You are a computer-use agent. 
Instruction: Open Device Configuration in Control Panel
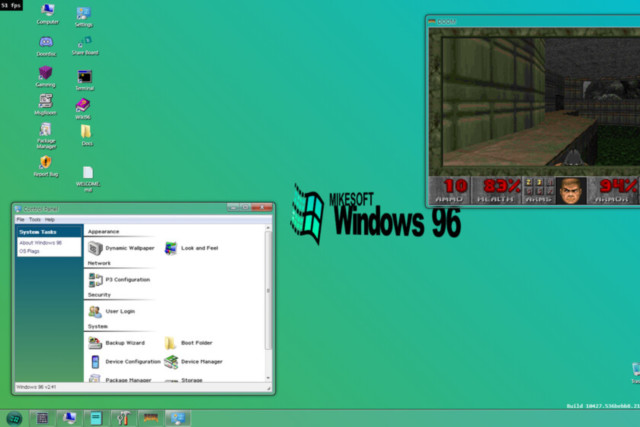click(x=124, y=362)
